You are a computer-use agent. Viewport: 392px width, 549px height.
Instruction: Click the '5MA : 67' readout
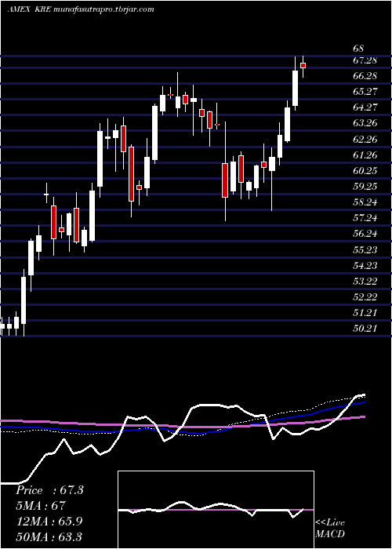click(x=41, y=506)
